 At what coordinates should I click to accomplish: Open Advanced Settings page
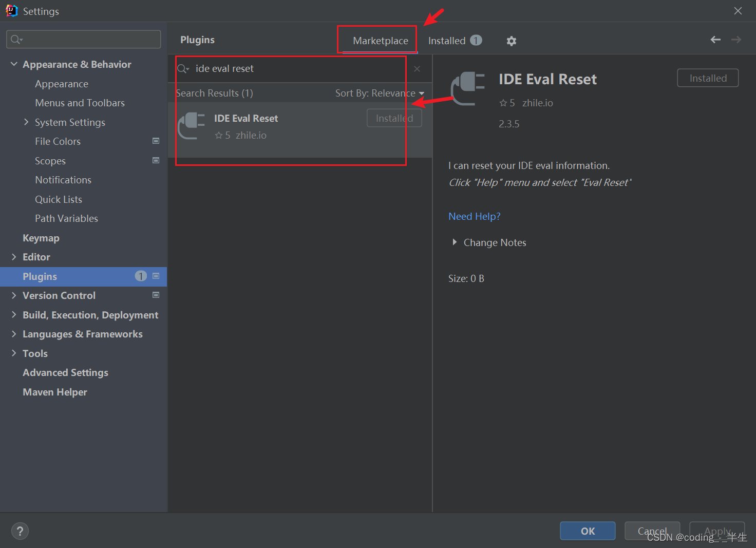tap(65, 372)
